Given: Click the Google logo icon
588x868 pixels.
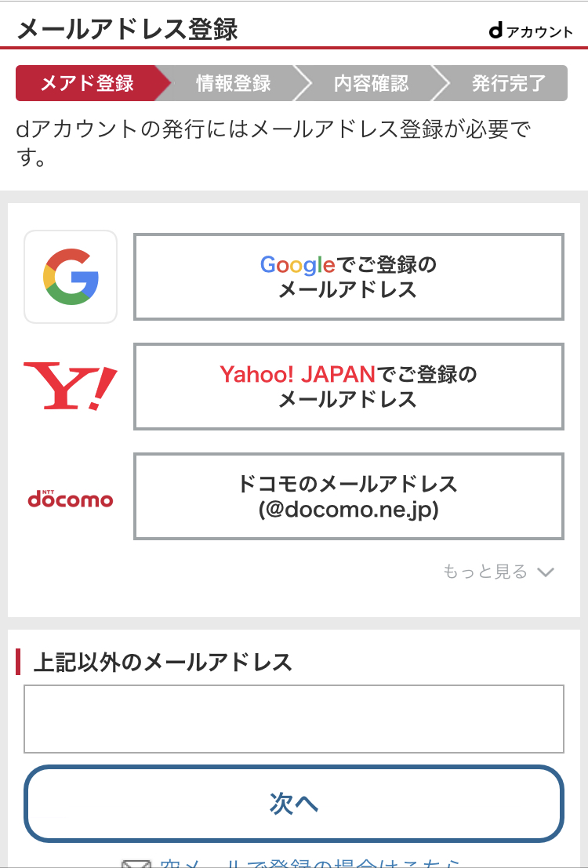Looking at the screenshot, I should (71, 277).
